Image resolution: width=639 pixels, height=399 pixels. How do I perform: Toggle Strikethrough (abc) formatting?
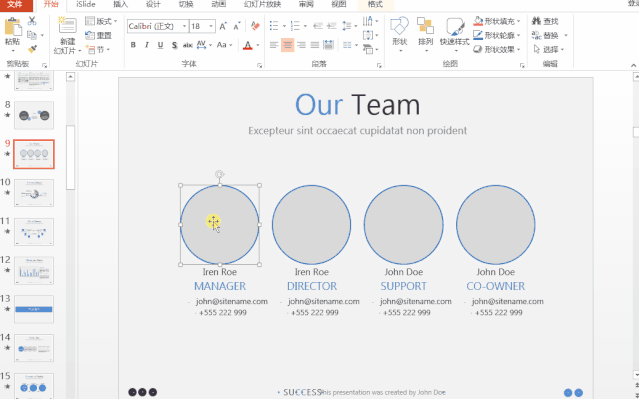click(x=187, y=45)
